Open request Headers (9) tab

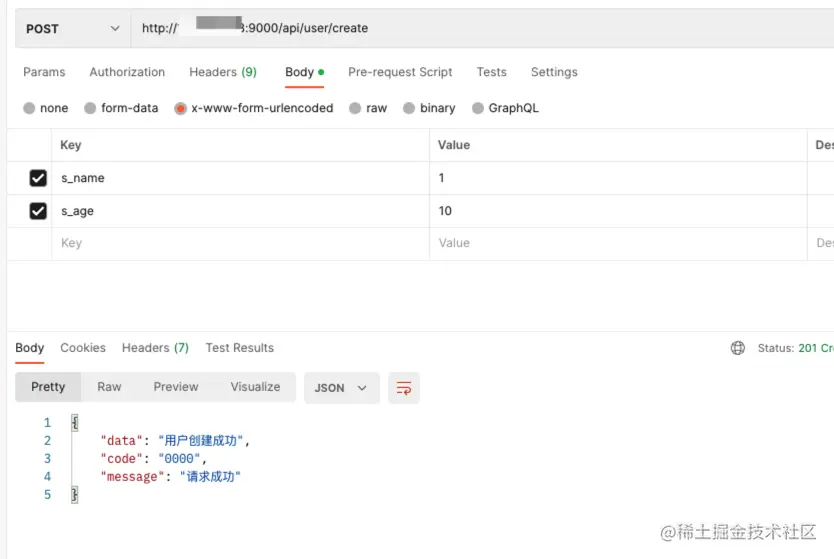coord(223,72)
